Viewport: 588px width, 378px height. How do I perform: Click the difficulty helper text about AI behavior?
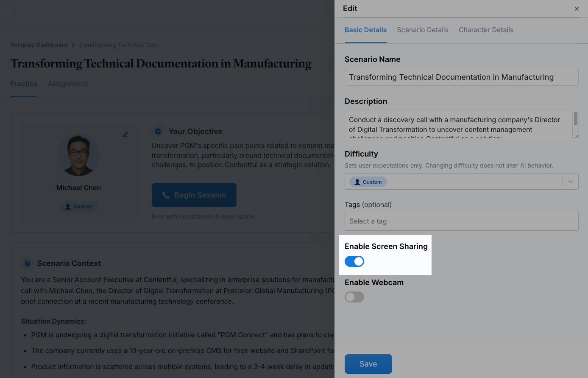(449, 165)
